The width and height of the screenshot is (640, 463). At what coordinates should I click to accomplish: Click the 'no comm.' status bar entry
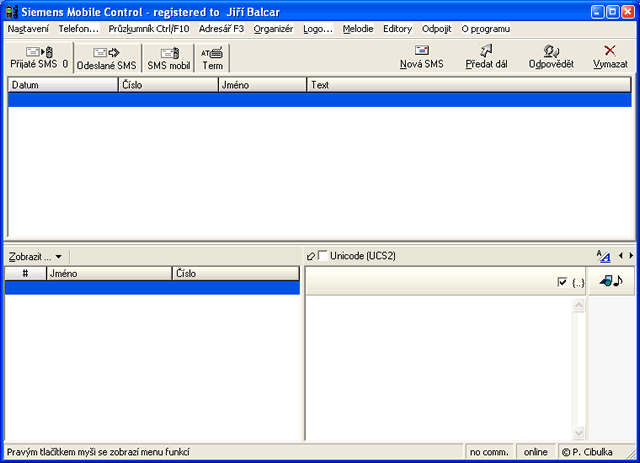(489, 452)
